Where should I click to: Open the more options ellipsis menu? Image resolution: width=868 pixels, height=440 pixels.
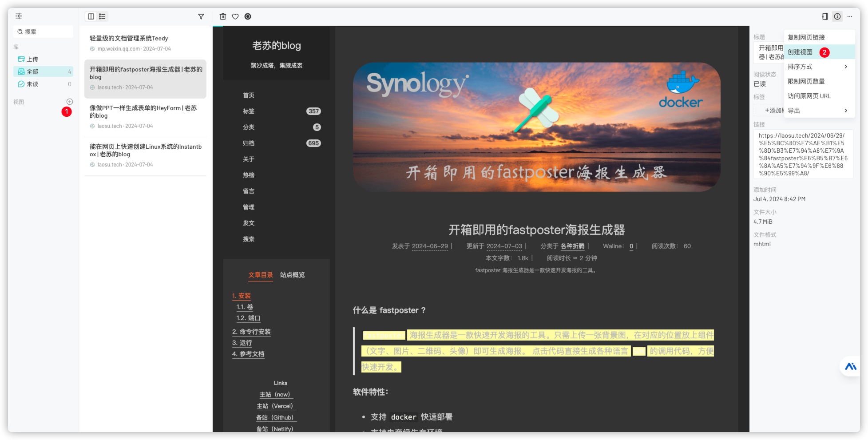[850, 16]
